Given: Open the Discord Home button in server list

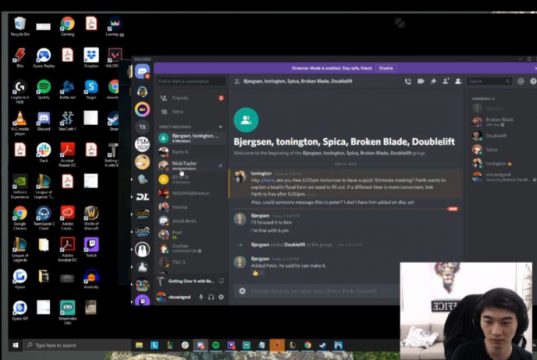Looking at the screenshot, I should (142, 72).
